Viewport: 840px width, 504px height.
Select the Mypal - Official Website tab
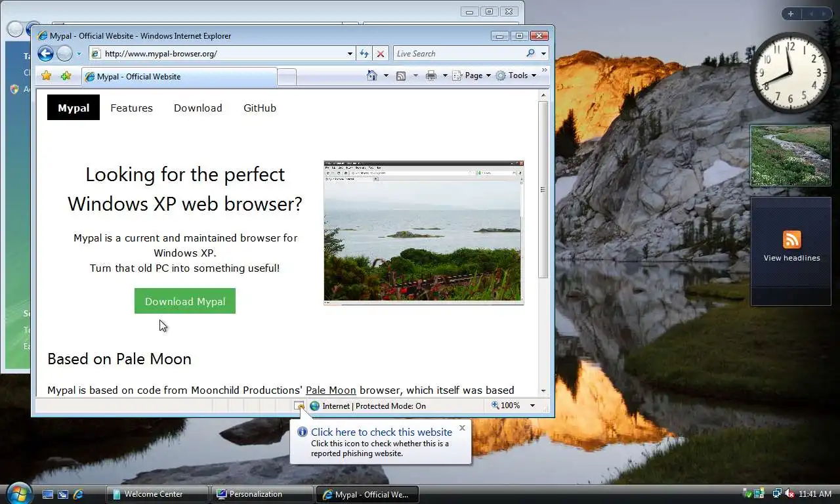click(x=178, y=77)
